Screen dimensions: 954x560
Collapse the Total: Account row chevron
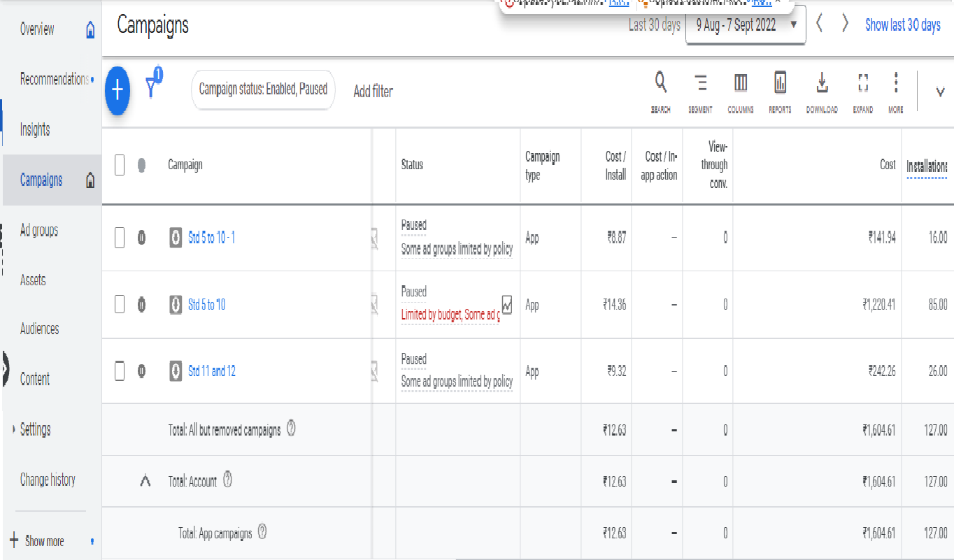[x=145, y=481]
